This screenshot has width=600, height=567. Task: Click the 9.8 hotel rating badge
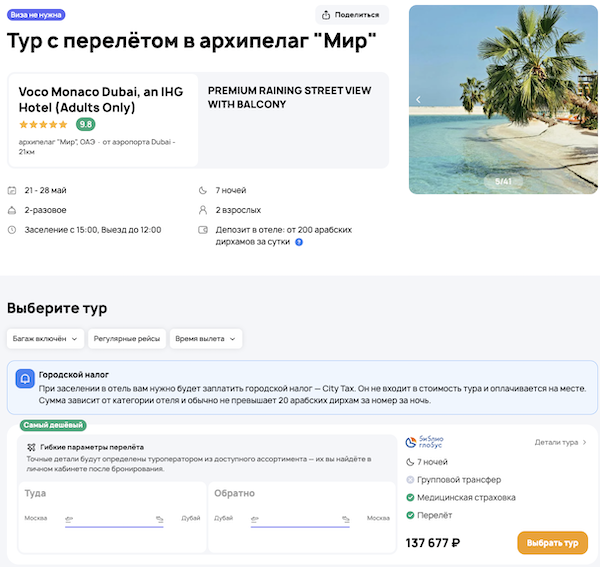click(x=86, y=124)
